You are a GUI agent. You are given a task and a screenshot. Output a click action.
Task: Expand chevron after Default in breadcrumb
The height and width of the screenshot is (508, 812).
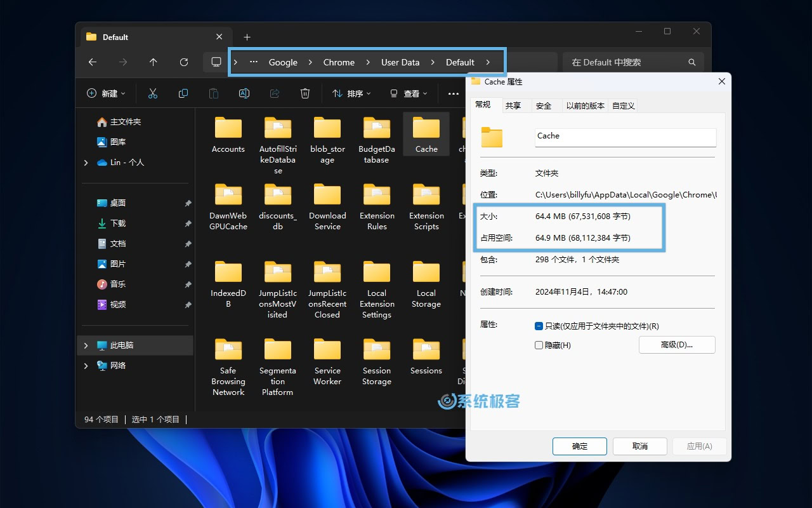coord(488,62)
